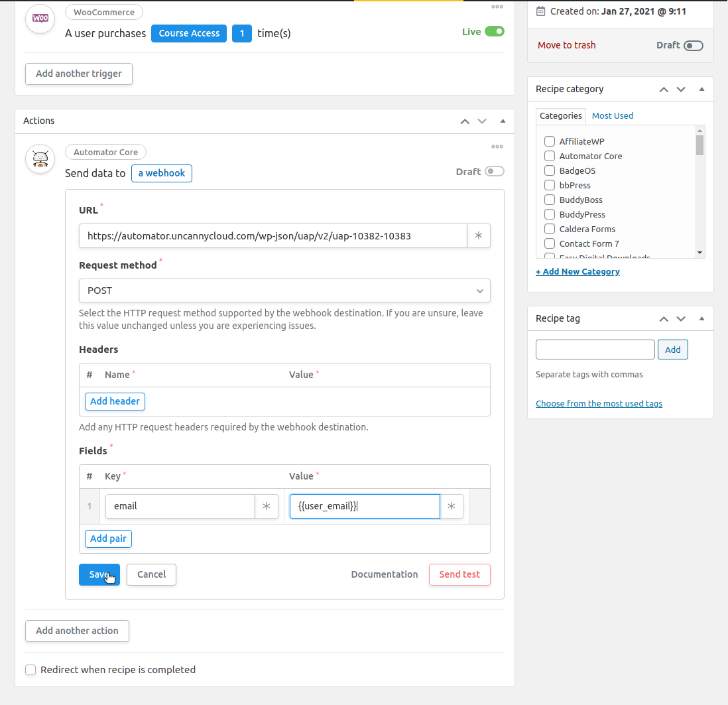Screen dimensions: 728x705
Task: Enable Redirect when recipe is completed
Action: (30, 670)
